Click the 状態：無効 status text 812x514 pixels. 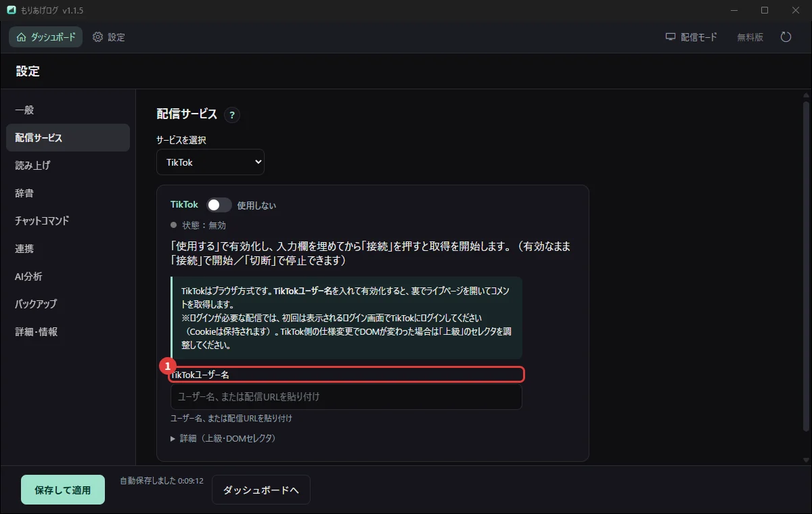[x=204, y=225]
